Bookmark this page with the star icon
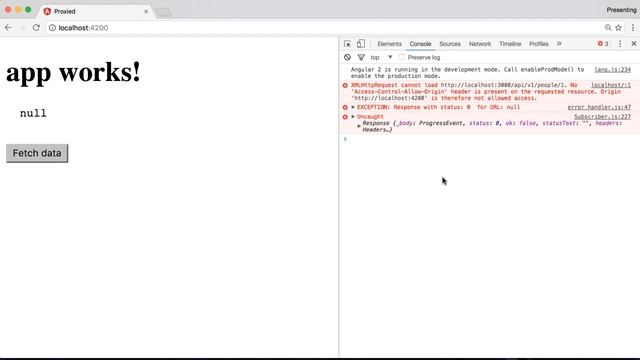 (x=618, y=28)
